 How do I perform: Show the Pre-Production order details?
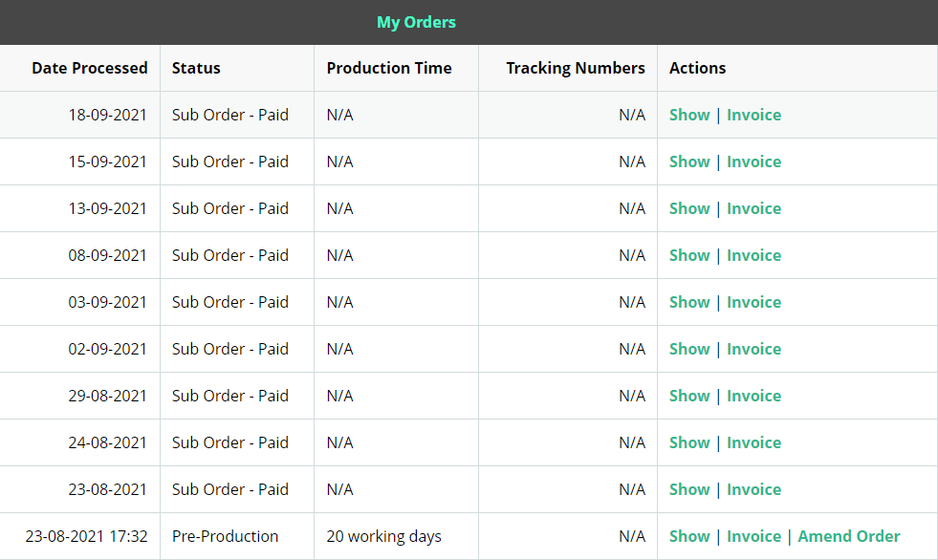coord(689,536)
